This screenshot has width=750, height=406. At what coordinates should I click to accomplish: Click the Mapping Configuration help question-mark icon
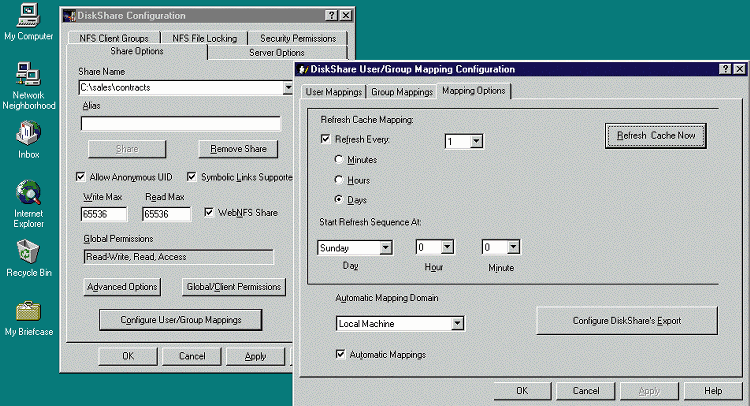724,69
